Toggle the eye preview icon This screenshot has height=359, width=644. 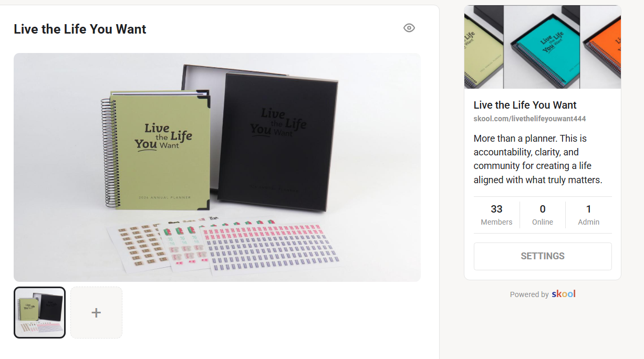[x=409, y=28]
